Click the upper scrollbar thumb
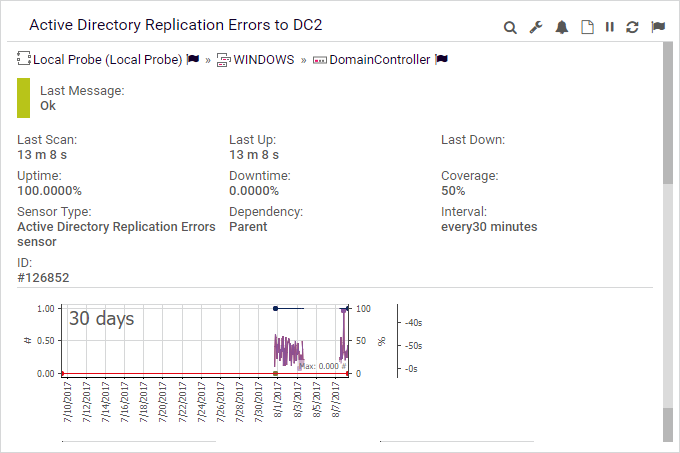680x453 pixels. (668, 113)
